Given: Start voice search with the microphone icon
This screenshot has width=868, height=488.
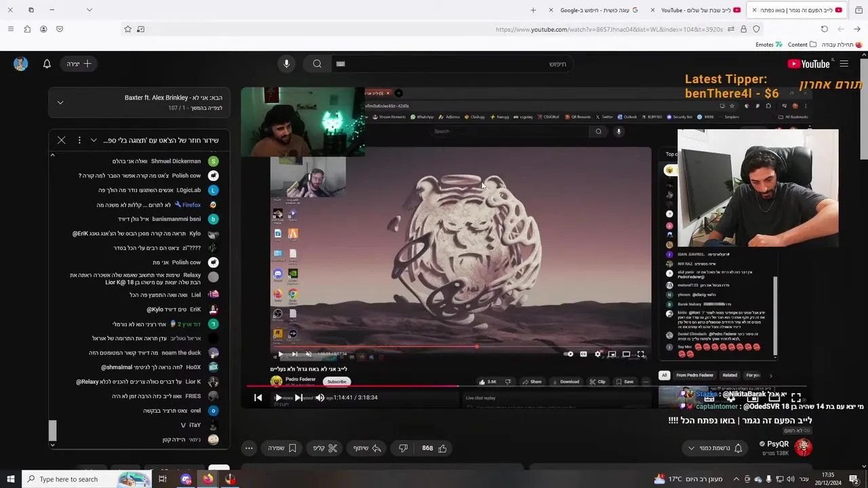Looking at the screenshot, I should click(286, 64).
